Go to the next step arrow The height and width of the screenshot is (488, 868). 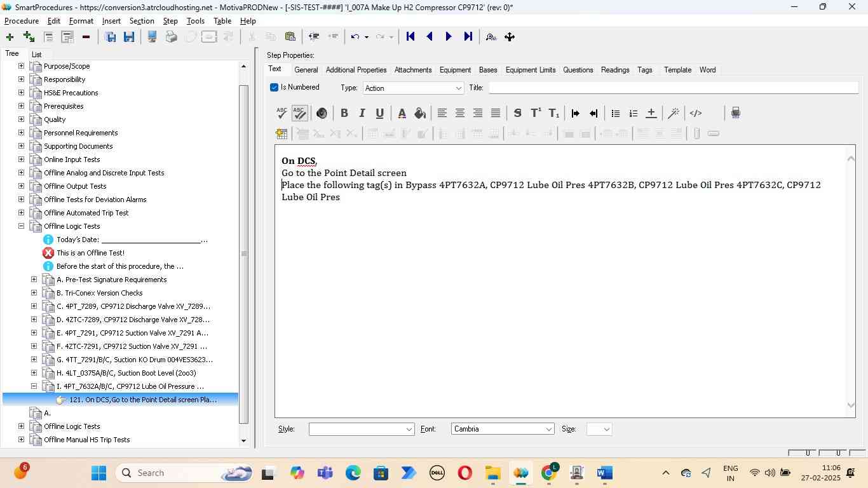coord(449,37)
